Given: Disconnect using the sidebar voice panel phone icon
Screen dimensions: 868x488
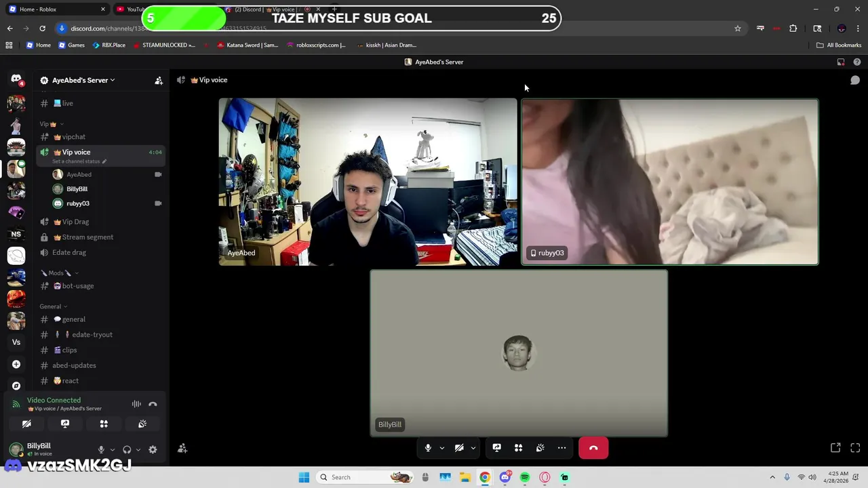Looking at the screenshot, I should pos(153,404).
